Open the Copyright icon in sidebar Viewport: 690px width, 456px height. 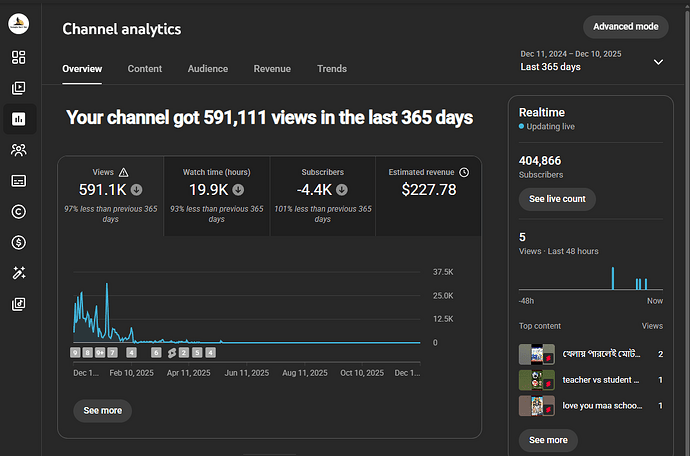(18, 212)
